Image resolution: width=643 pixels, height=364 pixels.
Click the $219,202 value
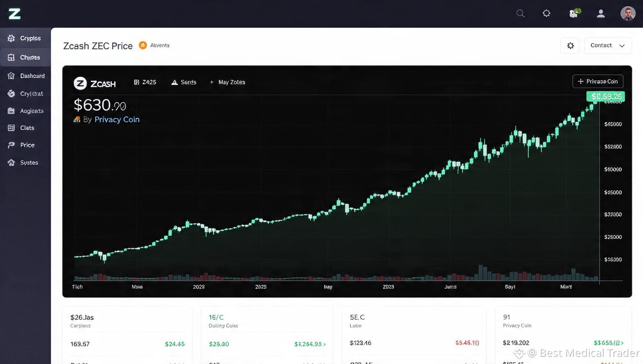pyautogui.click(x=516, y=343)
